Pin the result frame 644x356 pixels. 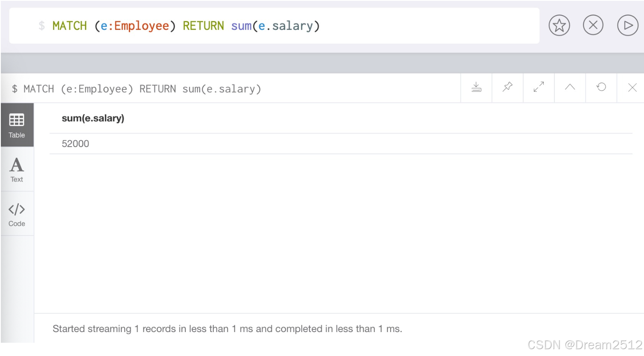[x=507, y=88]
